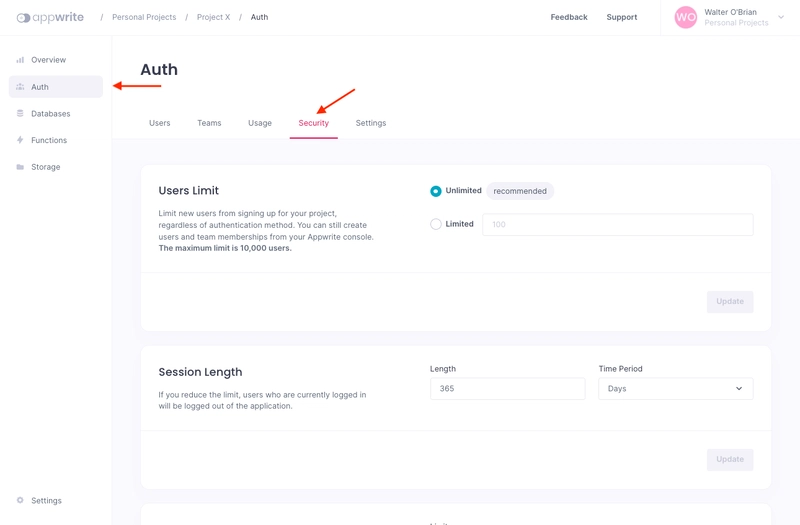Select the Unlimited users radio button
Screen dimensions: 800x525
436,191
